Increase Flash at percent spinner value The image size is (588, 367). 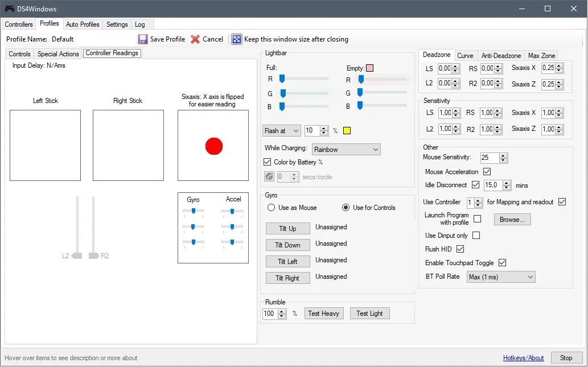(324, 128)
